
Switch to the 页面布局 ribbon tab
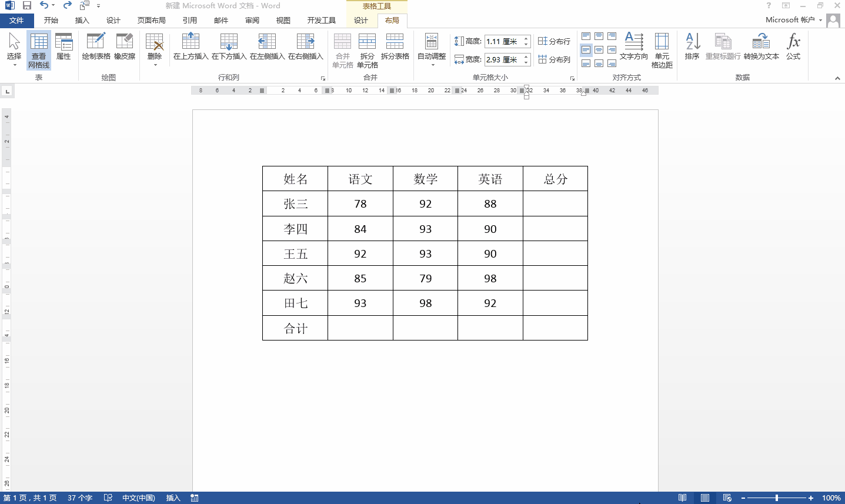pos(151,21)
